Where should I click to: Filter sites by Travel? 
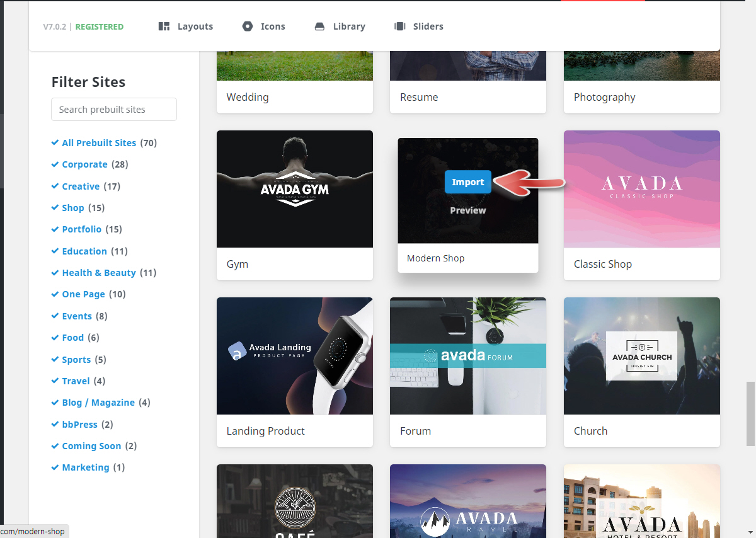tap(76, 381)
